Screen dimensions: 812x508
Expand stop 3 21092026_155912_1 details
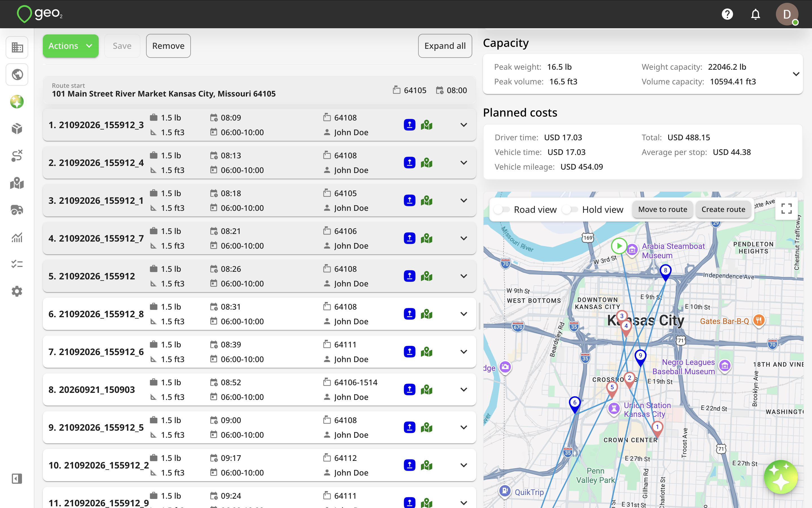[x=464, y=201]
